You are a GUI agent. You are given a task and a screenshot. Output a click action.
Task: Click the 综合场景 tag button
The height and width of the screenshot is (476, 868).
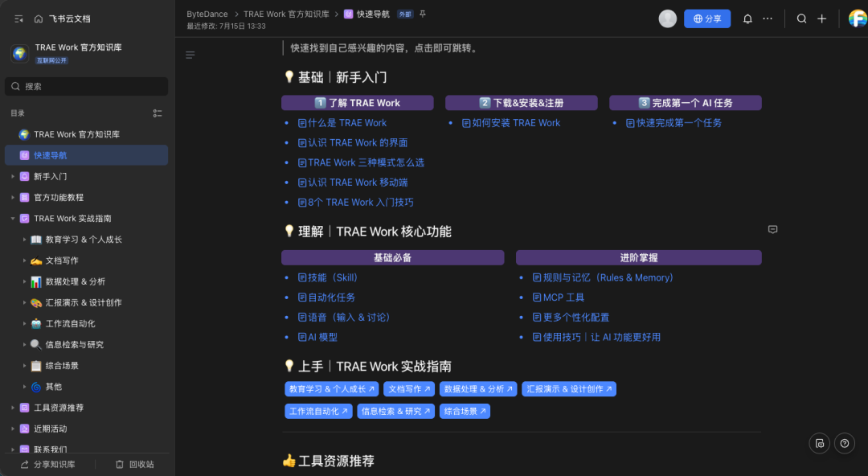point(465,411)
